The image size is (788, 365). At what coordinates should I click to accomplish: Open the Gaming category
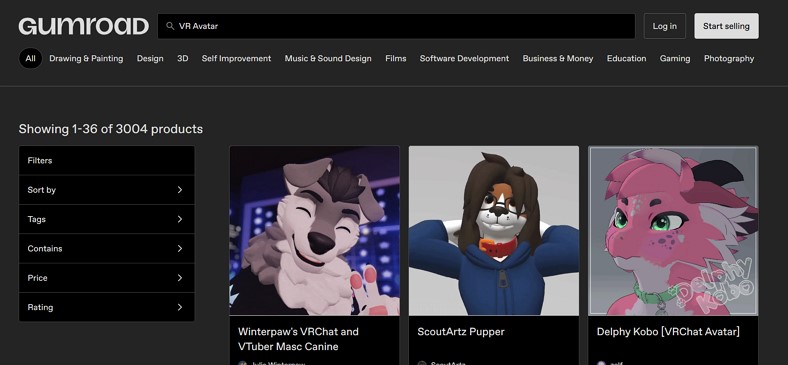pos(674,58)
